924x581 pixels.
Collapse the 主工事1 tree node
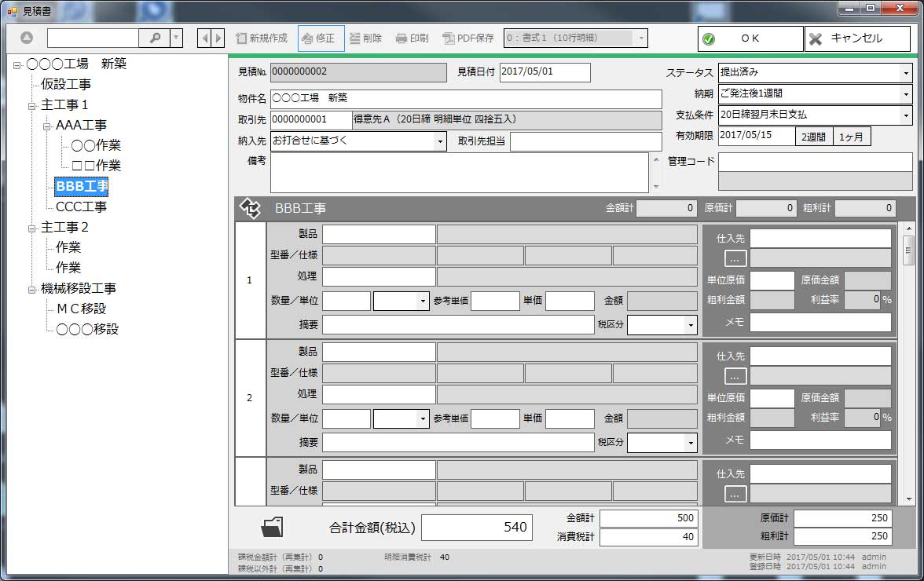click(x=31, y=107)
